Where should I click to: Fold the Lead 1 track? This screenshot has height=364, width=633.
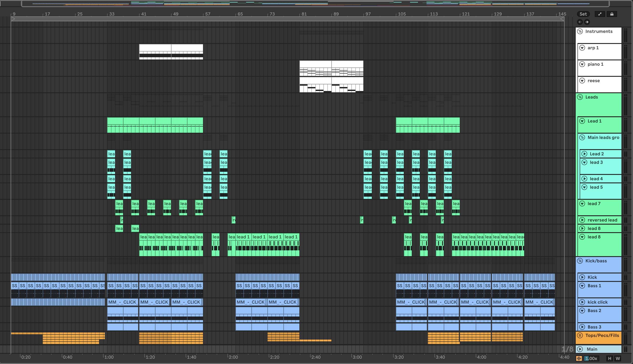582,121
